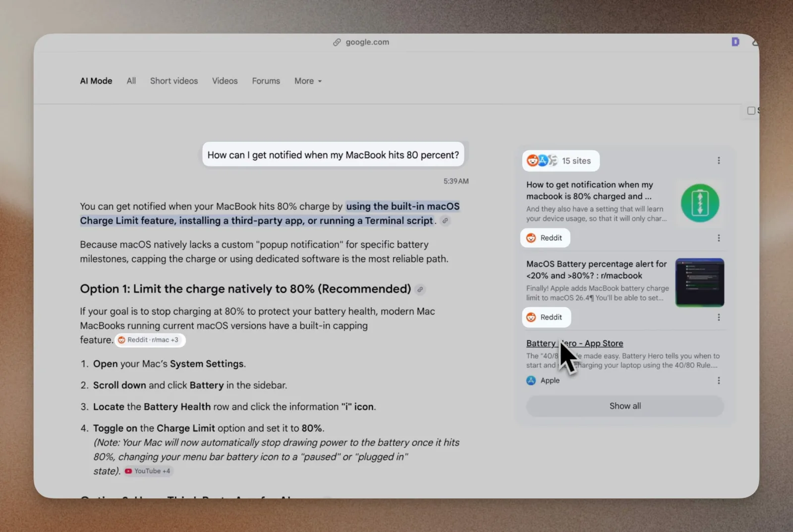Screen dimensions: 793x532
Task: Copy link icon after Terminal script sentence
Action: point(446,221)
